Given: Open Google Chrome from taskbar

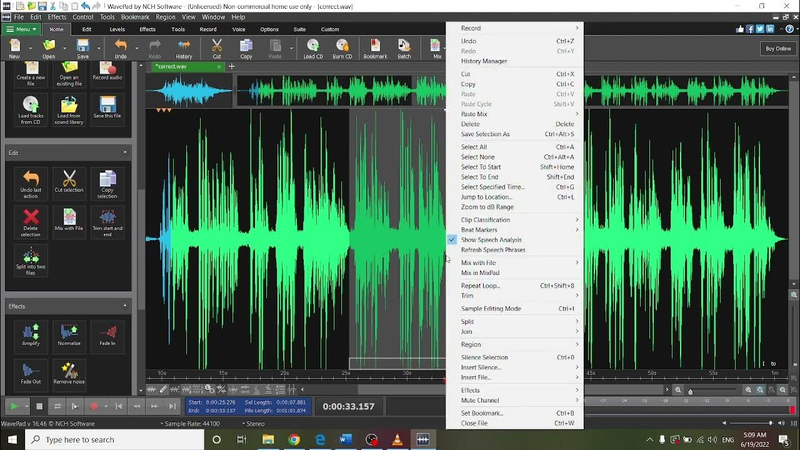Looking at the screenshot, I should pos(294,439).
